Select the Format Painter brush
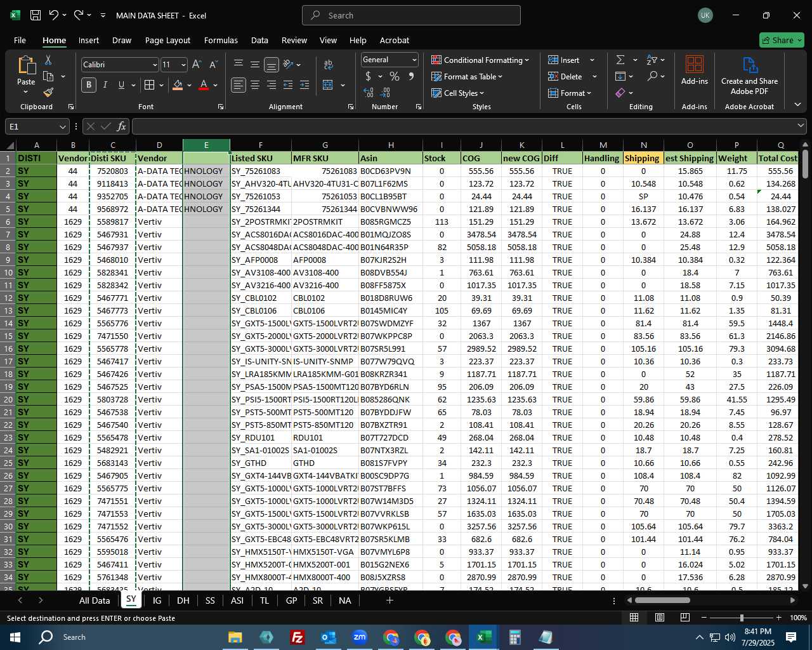This screenshot has height=650, width=812. point(48,93)
